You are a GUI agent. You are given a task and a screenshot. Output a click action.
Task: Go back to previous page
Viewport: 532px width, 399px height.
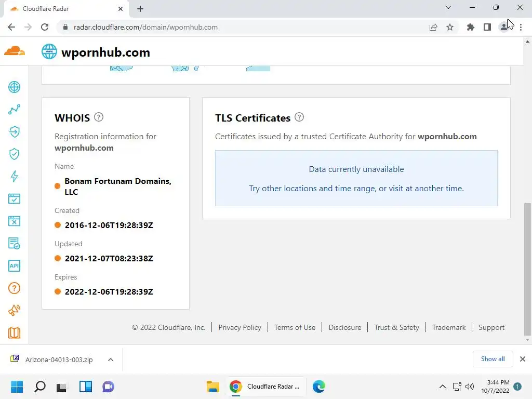click(11, 27)
